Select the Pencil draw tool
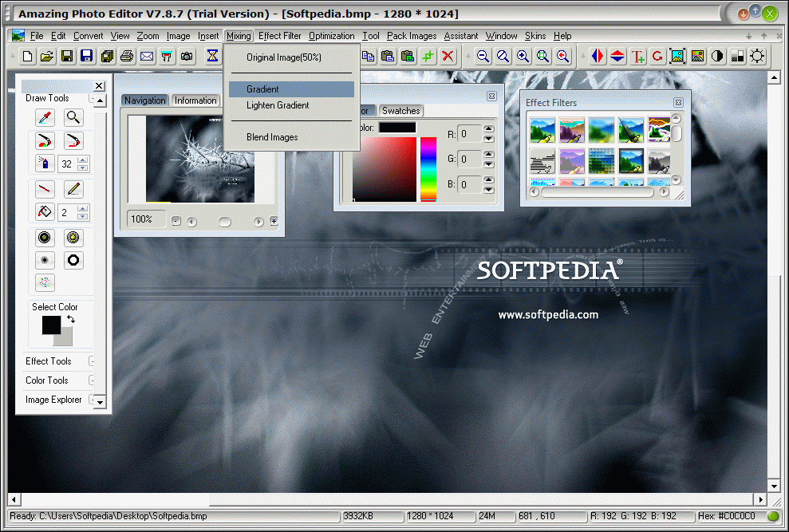 (x=73, y=189)
